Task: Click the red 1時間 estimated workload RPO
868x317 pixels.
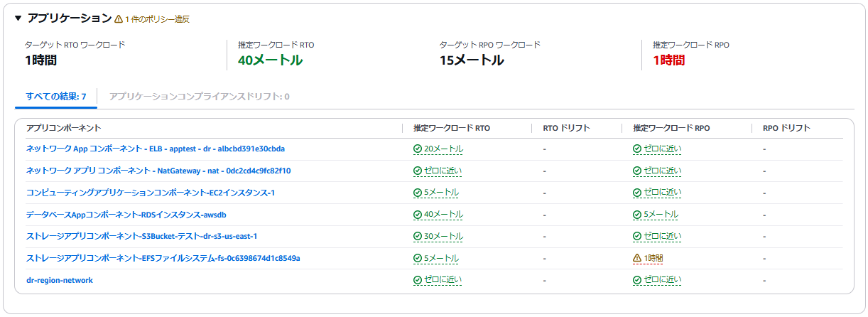Action: pos(669,60)
